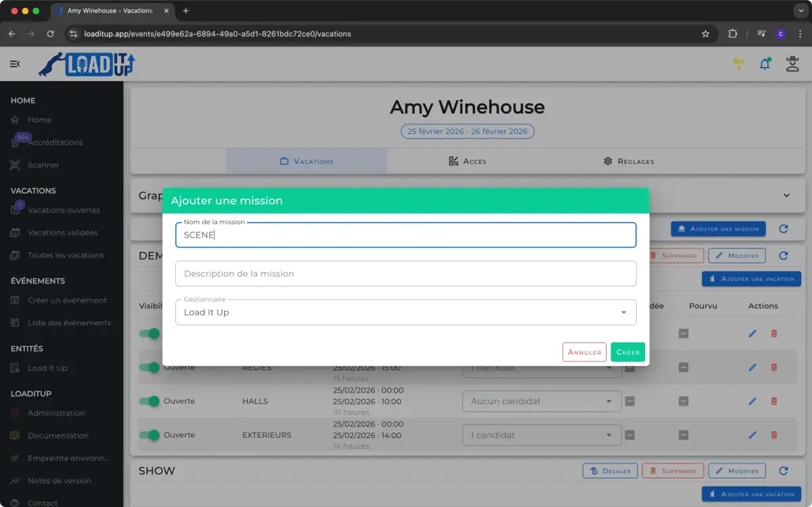Open Vacations validées in the sidebar
Viewport: 812px width, 507px height.
tap(62, 233)
